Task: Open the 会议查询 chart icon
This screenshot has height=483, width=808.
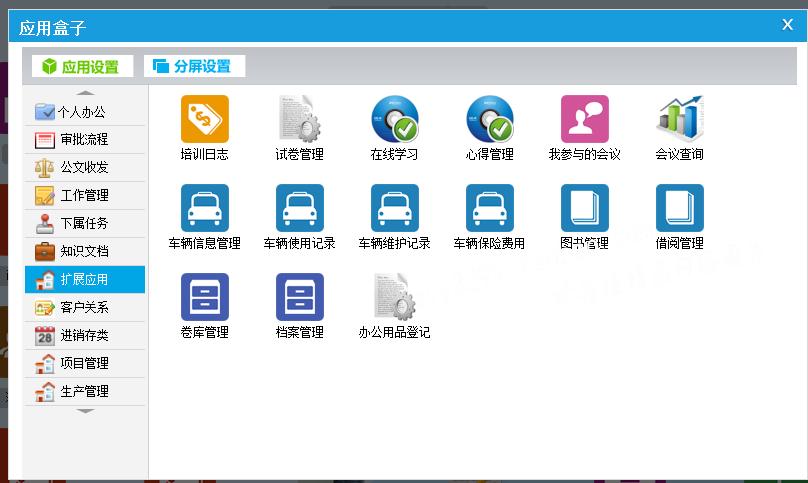Action: pyautogui.click(x=679, y=120)
